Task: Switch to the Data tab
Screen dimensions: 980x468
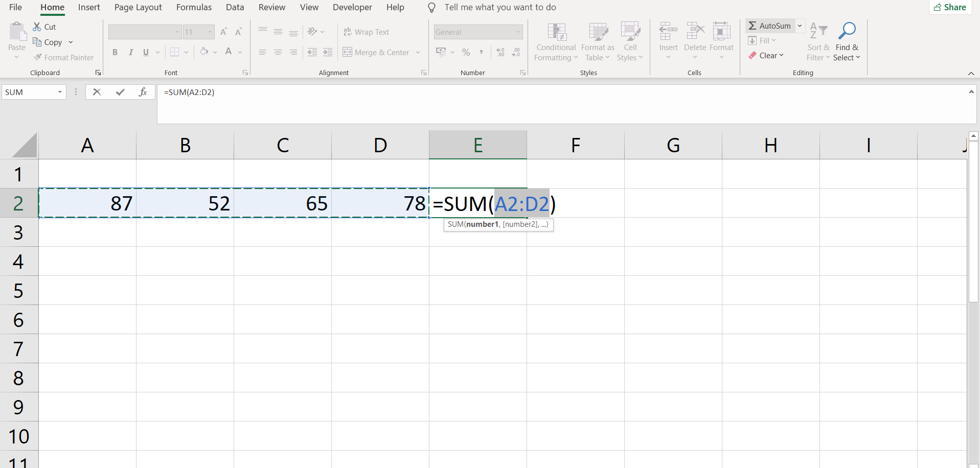Action: (x=235, y=7)
